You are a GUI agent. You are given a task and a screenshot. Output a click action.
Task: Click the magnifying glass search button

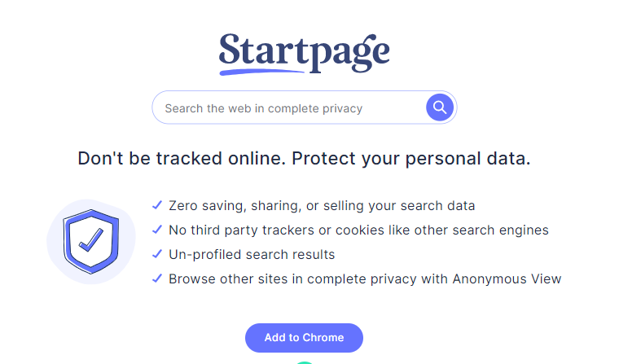(440, 107)
